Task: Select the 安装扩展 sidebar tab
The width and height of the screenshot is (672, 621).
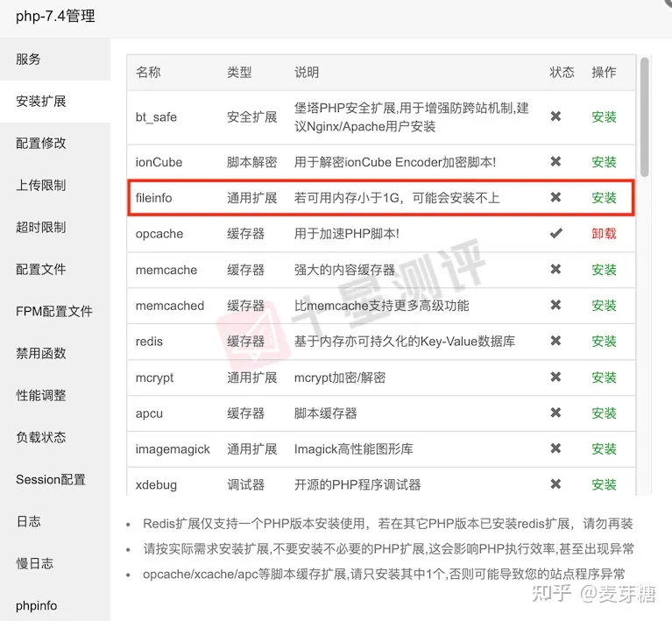Action: (55, 101)
